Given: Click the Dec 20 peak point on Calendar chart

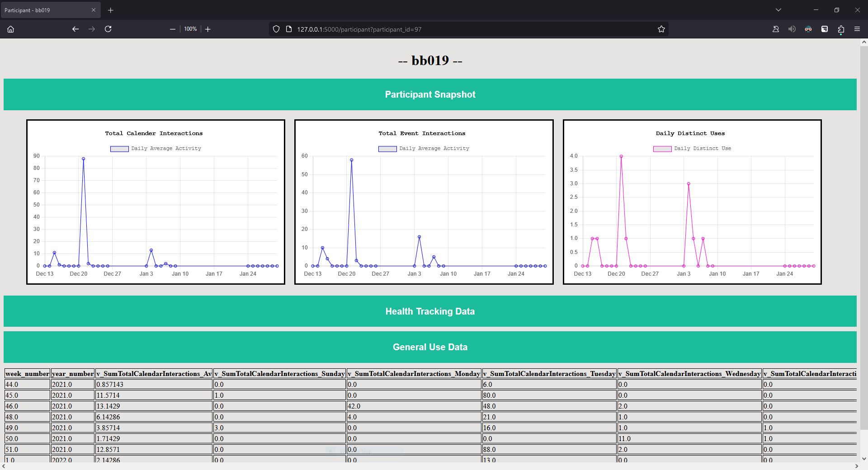Looking at the screenshot, I should pos(83,159).
